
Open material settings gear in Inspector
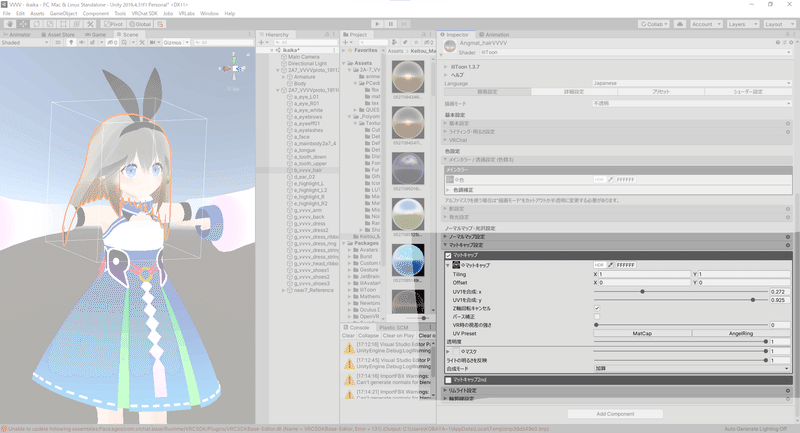click(791, 42)
